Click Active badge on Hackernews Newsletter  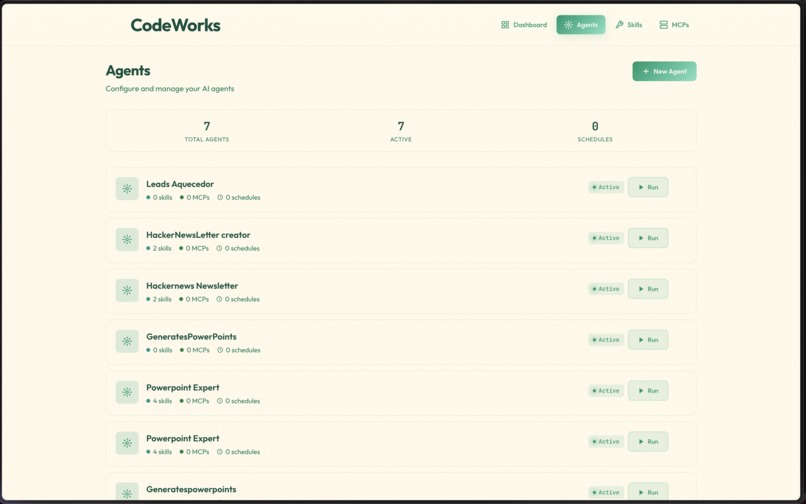click(x=606, y=289)
